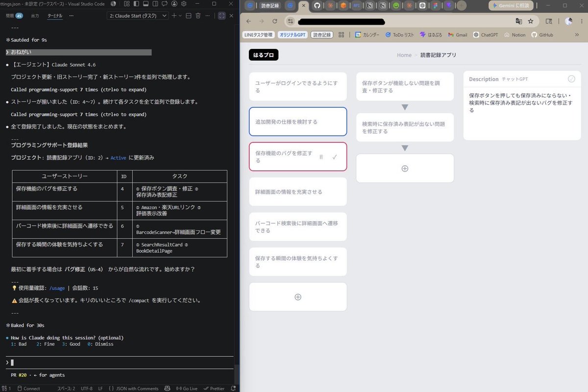Screen dimensions: 588x392
Task: Change encoding via UTF-8 status item
Action: [x=86, y=389]
